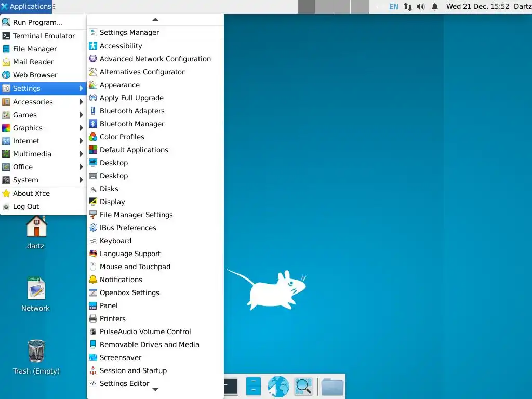Expand the Games submenu

43,115
